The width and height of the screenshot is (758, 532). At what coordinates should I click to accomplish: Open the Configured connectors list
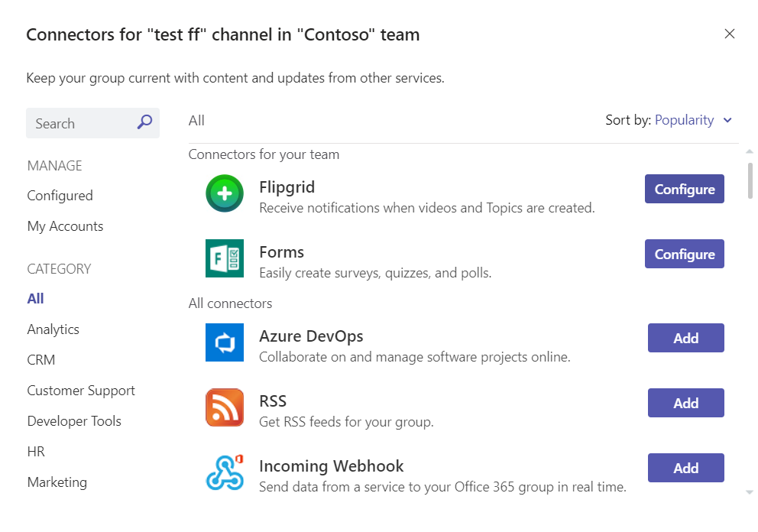(60, 196)
